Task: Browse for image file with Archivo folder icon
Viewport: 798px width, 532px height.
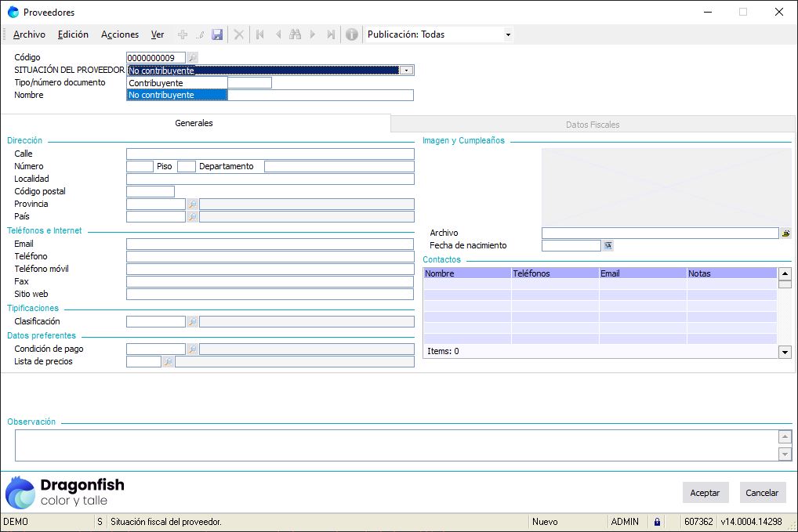Action: coord(785,233)
